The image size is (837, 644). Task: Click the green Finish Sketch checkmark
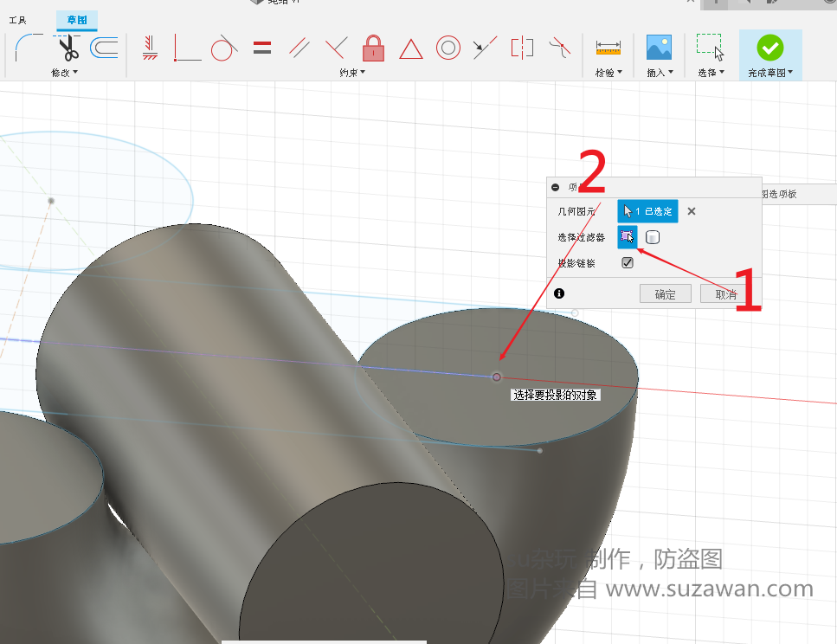pos(769,48)
